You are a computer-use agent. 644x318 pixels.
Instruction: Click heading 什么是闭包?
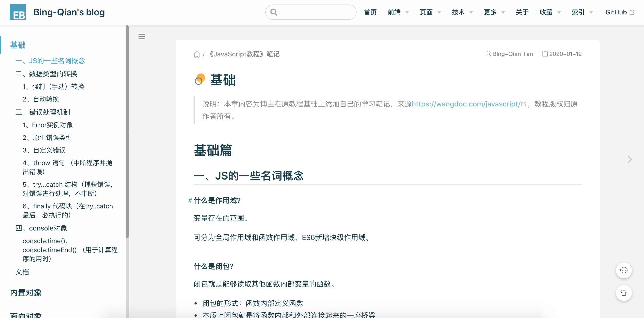point(213,266)
